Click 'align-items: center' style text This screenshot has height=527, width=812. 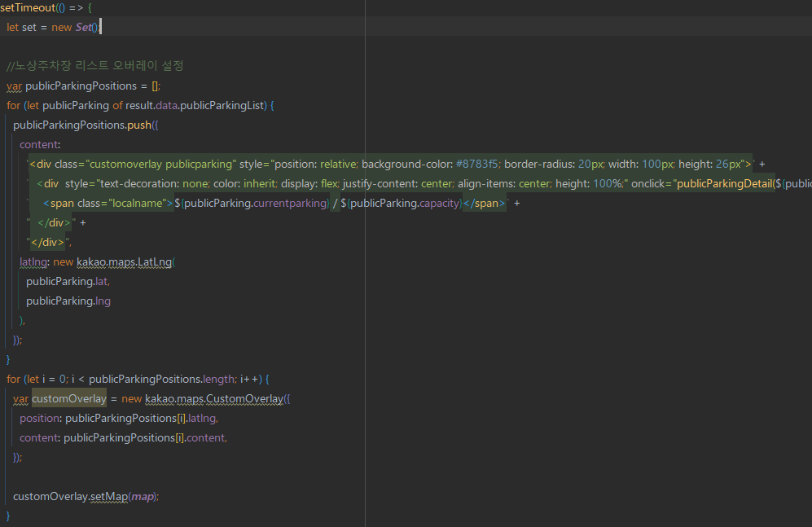504,184
